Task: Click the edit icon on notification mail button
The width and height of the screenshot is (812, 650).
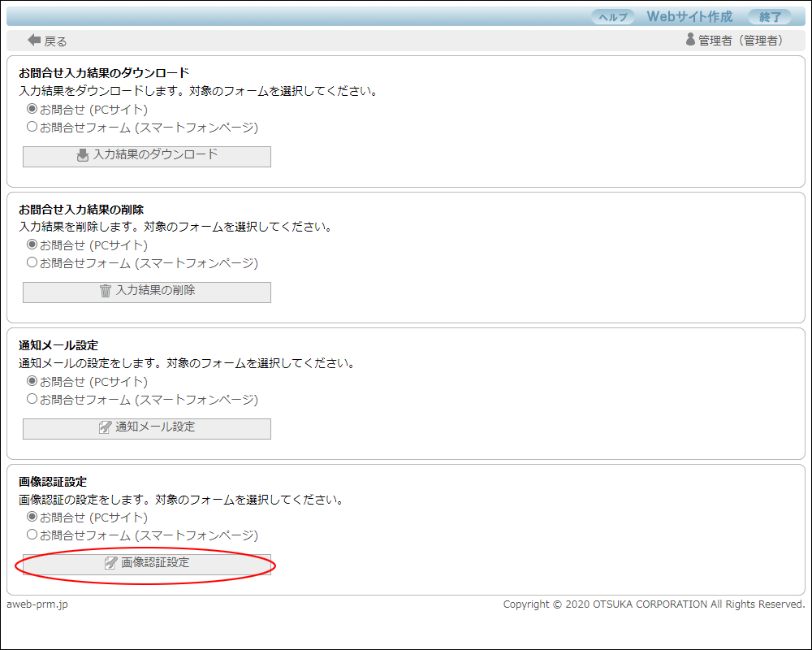Action: 105,427
